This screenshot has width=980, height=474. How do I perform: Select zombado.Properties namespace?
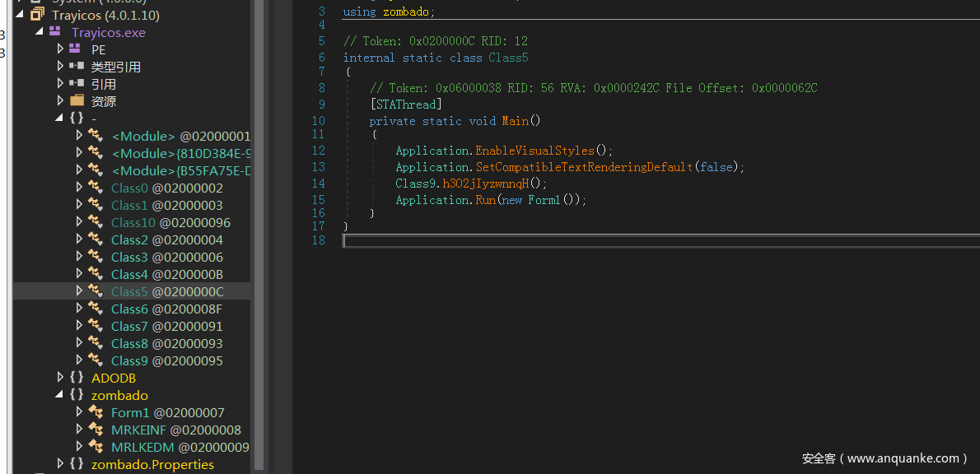pos(152,464)
